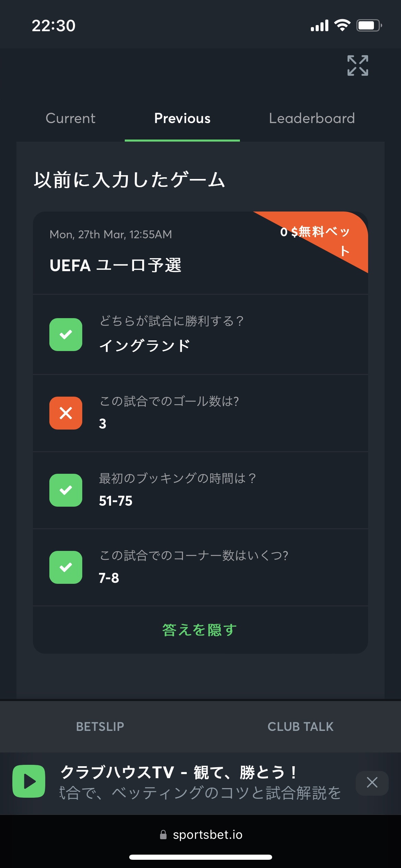Tap the Wi-Fi icon in the status bar
The width and height of the screenshot is (401, 868).
pos(342,25)
